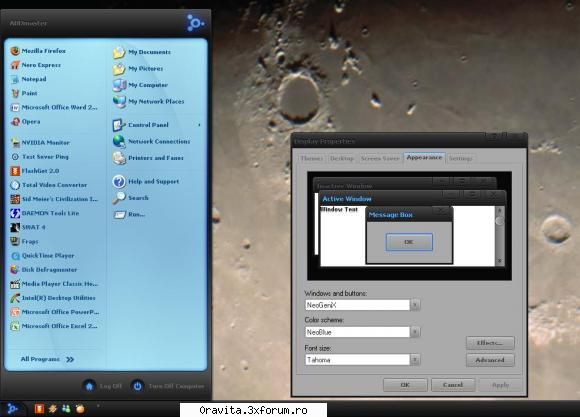580x417 pixels.
Task: Switch to the Desktop tab
Action: [342, 158]
